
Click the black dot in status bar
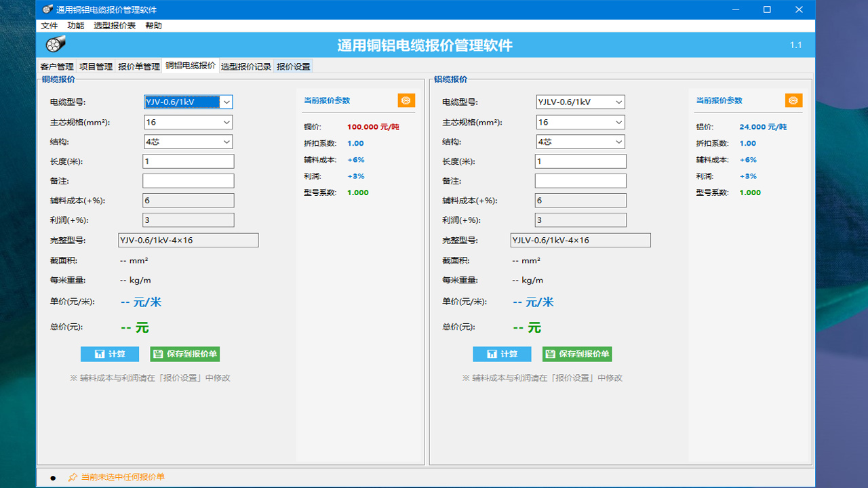pyautogui.click(x=53, y=478)
